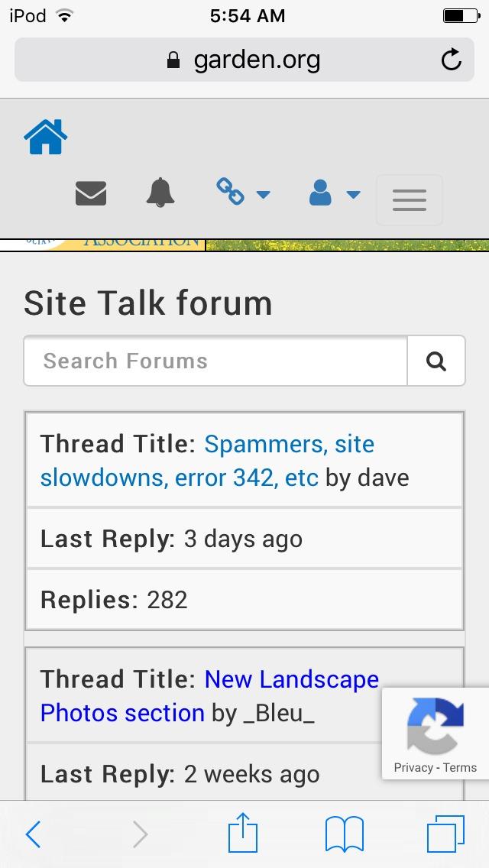Screen dimensions: 489x868
Task: Expand the user account dropdown arrow
Action: pos(353,196)
